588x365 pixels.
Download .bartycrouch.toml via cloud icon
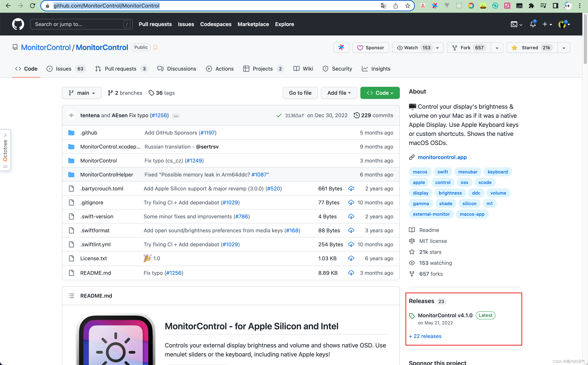(x=351, y=188)
